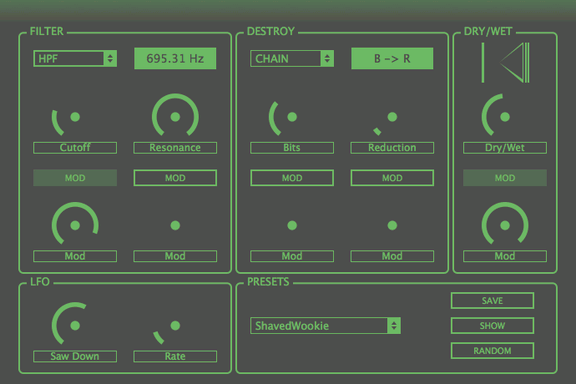Click the 695.31 Hz frequency display
576x384 pixels.
click(x=175, y=58)
